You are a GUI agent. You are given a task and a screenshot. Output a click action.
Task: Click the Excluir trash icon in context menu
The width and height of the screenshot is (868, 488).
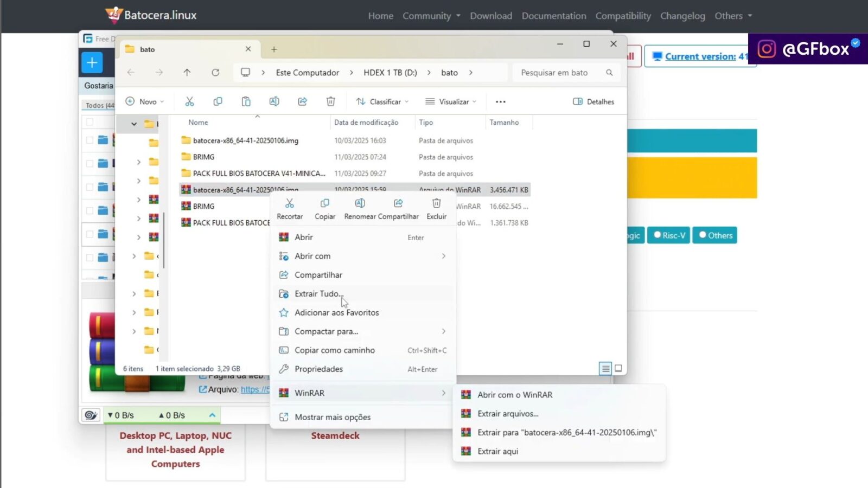(436, 204)
